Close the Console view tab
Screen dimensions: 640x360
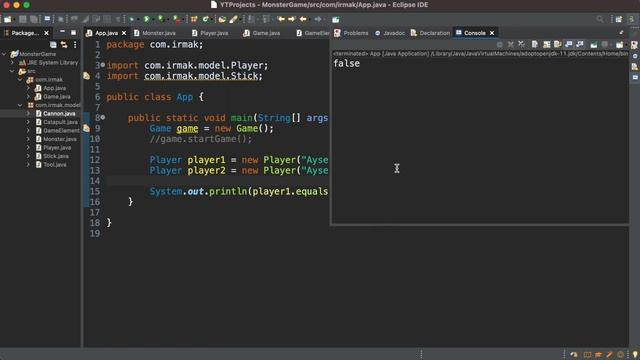click(x=492, y=33)
